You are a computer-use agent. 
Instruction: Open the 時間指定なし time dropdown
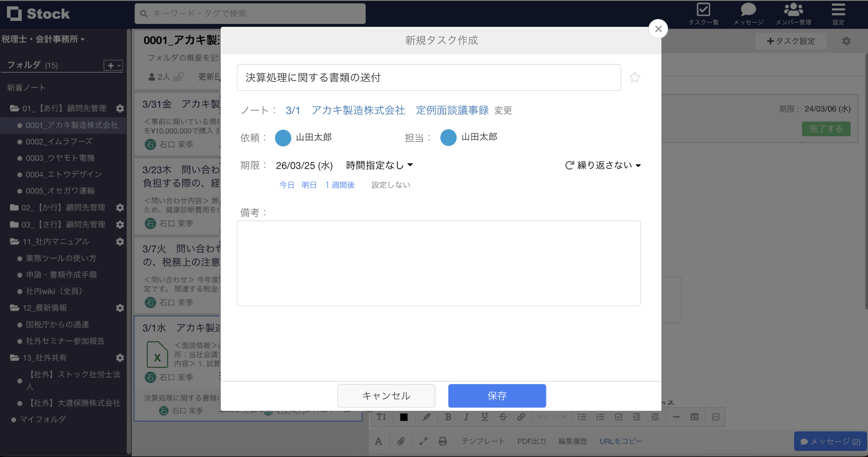378,165
